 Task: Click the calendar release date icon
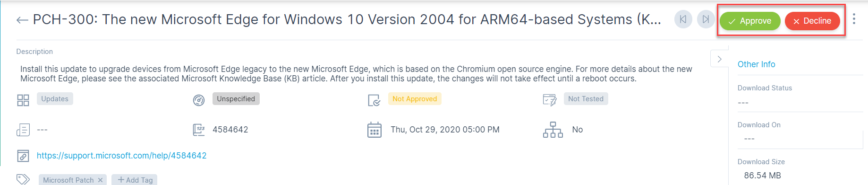(374, 130)
